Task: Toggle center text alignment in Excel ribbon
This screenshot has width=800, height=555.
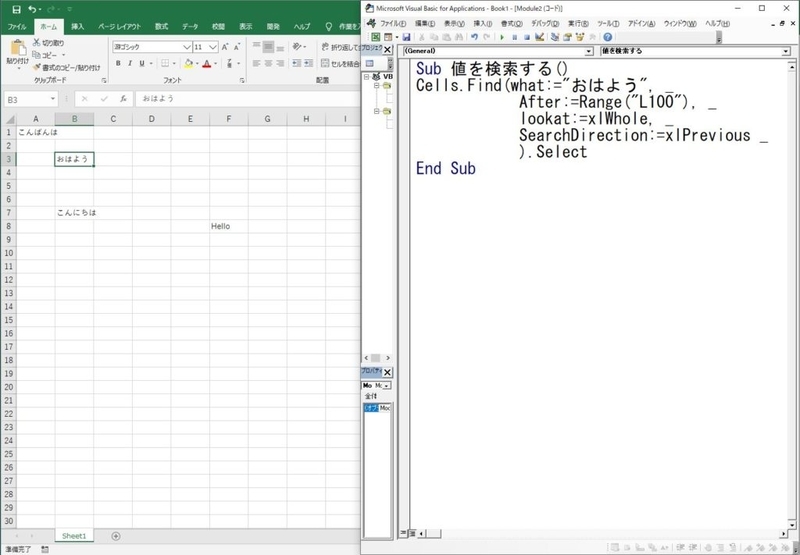Action: click(268, 63)
